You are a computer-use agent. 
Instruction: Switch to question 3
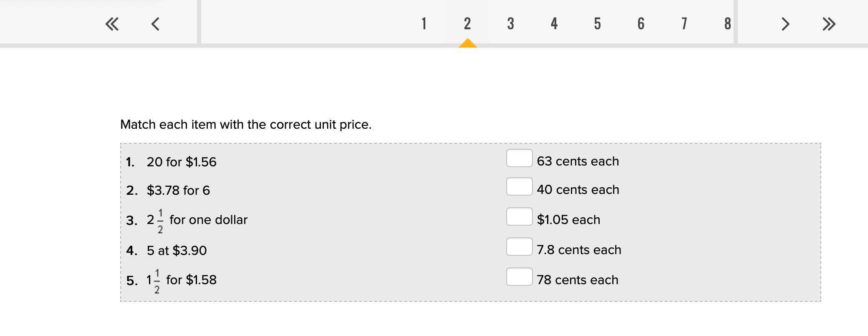tap(511, 24)
